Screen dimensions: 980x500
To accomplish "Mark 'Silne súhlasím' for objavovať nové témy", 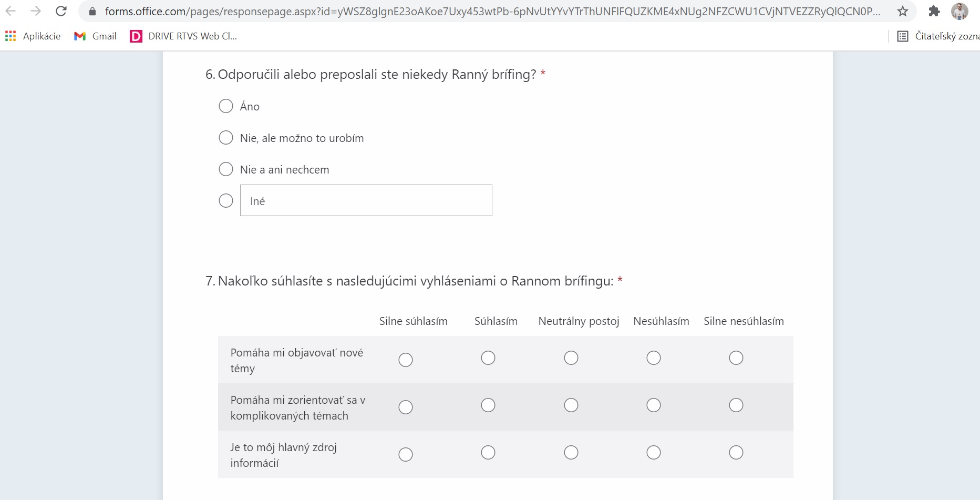I will [406, 360].
